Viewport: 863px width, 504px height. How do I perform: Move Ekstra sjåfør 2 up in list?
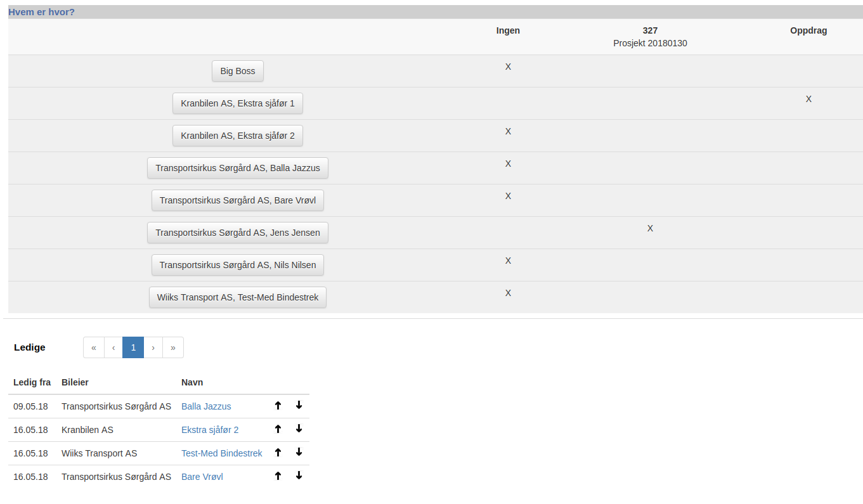[x=278, y=429]
